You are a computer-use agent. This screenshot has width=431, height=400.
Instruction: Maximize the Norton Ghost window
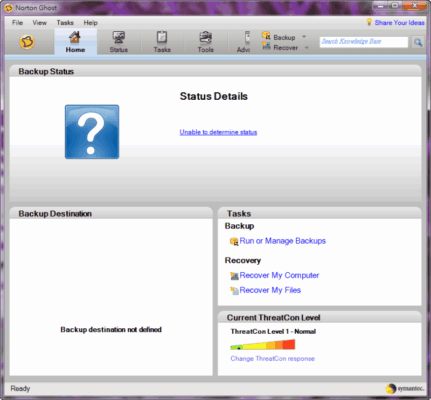click(395, 6)
